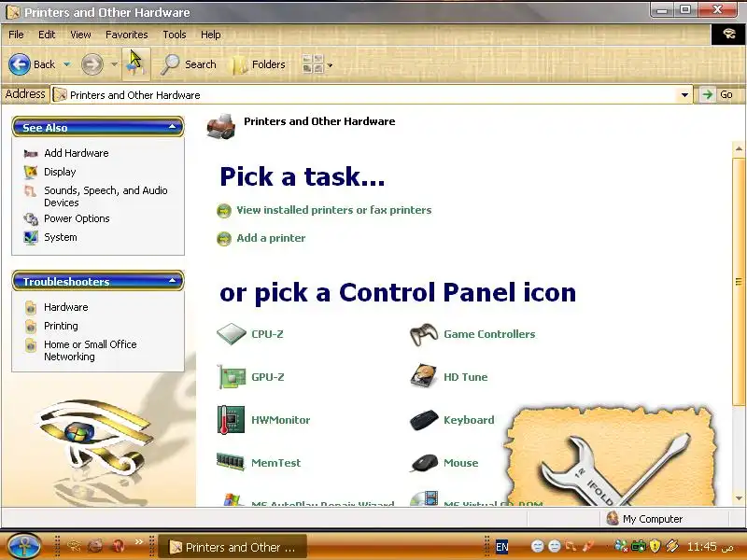
Task: Click View installed printers or fax printers
Action: tap(334, 210)
